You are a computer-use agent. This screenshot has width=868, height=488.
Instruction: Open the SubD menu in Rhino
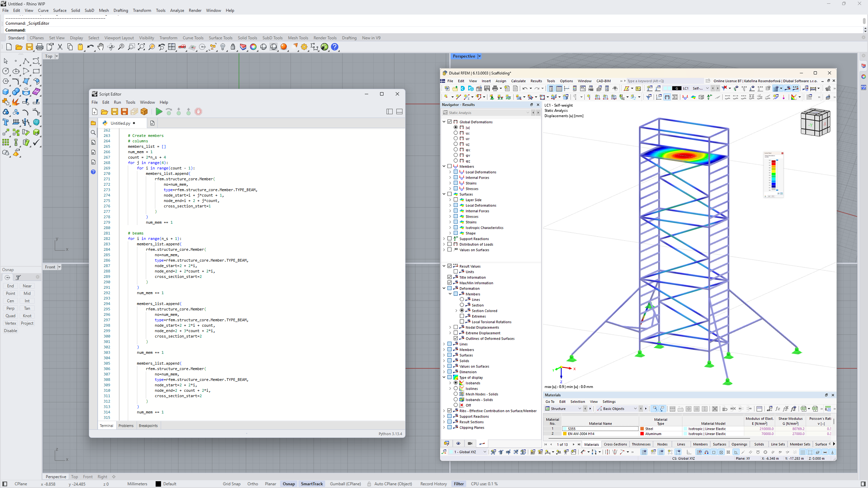(89, 11)
